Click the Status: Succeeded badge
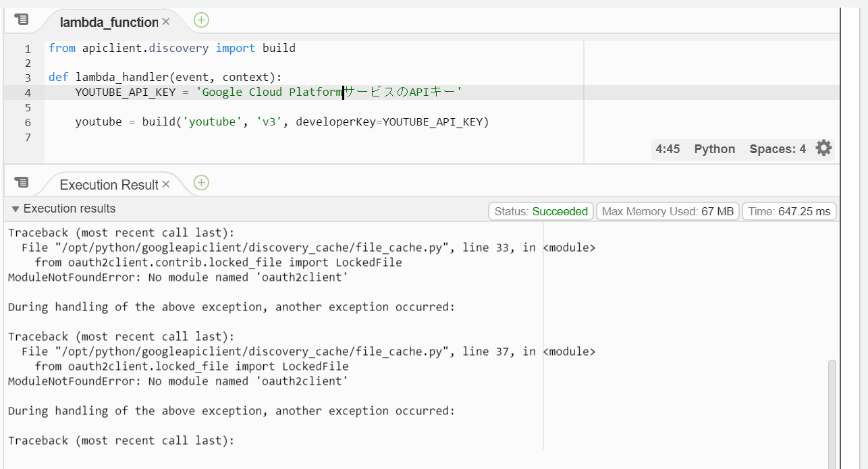 coord(541,211)
